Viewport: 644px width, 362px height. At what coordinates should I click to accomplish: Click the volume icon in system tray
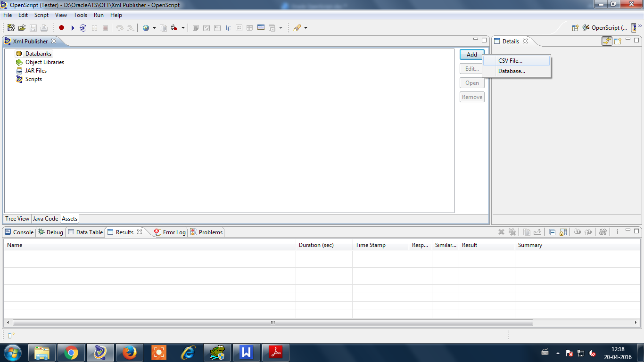point(593,353)
